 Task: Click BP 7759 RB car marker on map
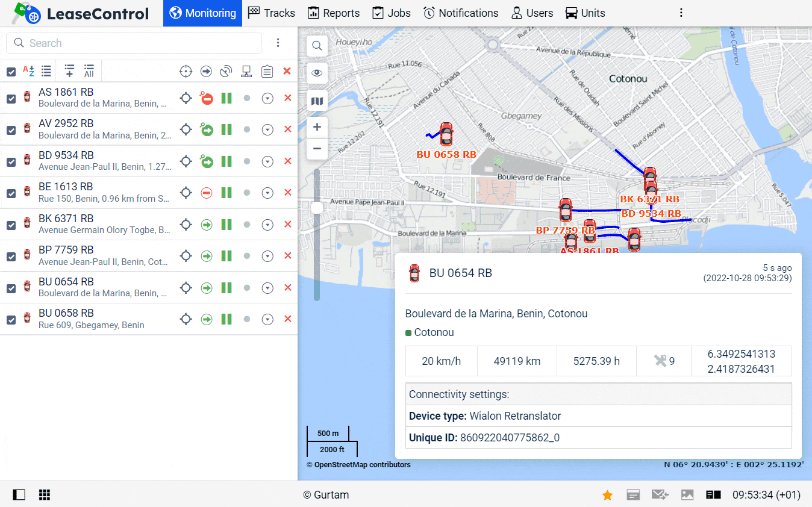(x=565, y=211)
